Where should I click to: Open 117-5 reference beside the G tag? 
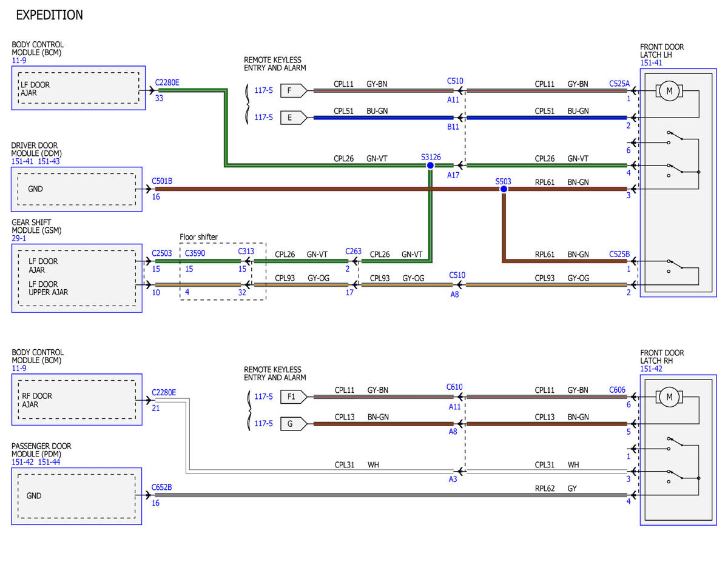[x=263, y=424]
